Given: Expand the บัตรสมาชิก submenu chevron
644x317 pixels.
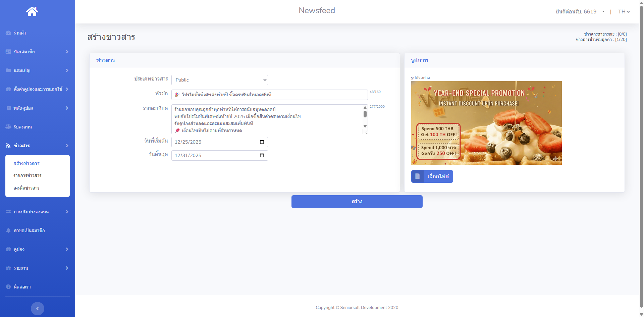Looking at the screenshot, I should point(67,52).
